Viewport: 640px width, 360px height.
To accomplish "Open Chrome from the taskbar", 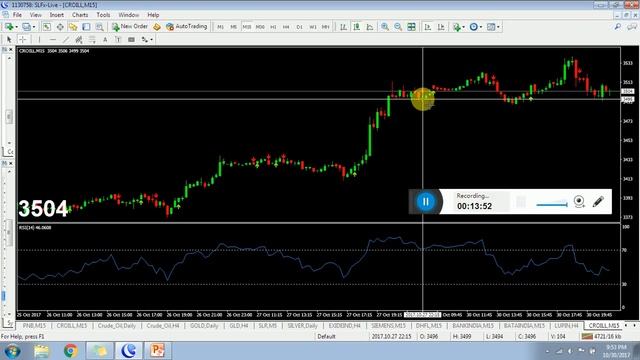I will (x=70, y=351).
